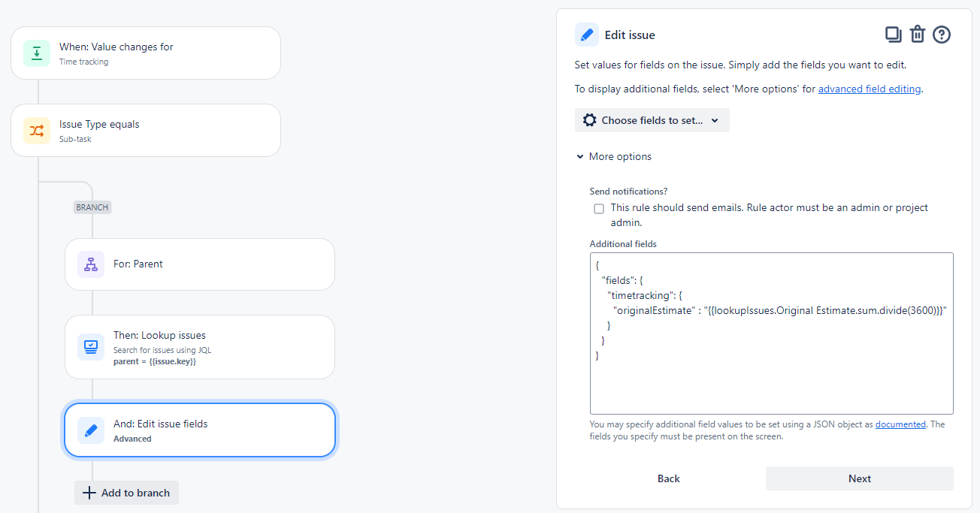
Task: Select the When: Value changes for trigger card
Action: [x=146, y=53]
